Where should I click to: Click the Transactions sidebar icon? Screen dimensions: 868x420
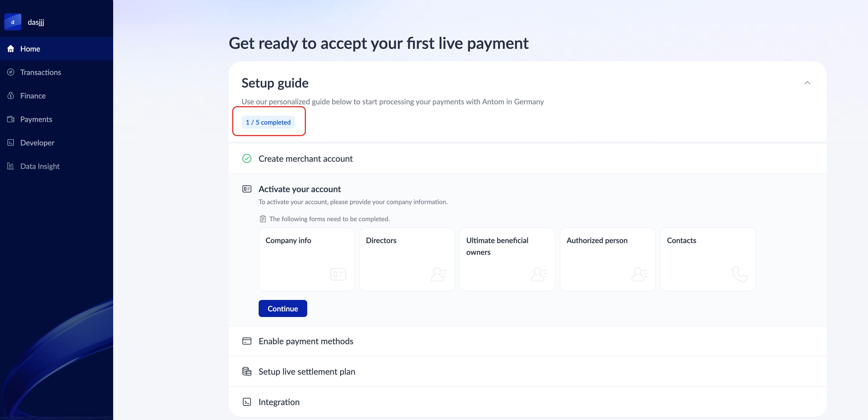tap(11, 72)
